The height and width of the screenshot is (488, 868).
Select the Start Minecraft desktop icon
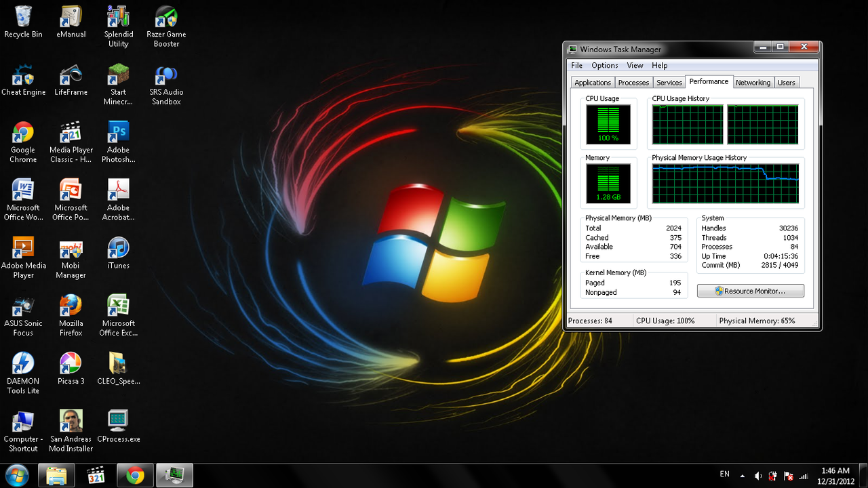tap(118, 85)
